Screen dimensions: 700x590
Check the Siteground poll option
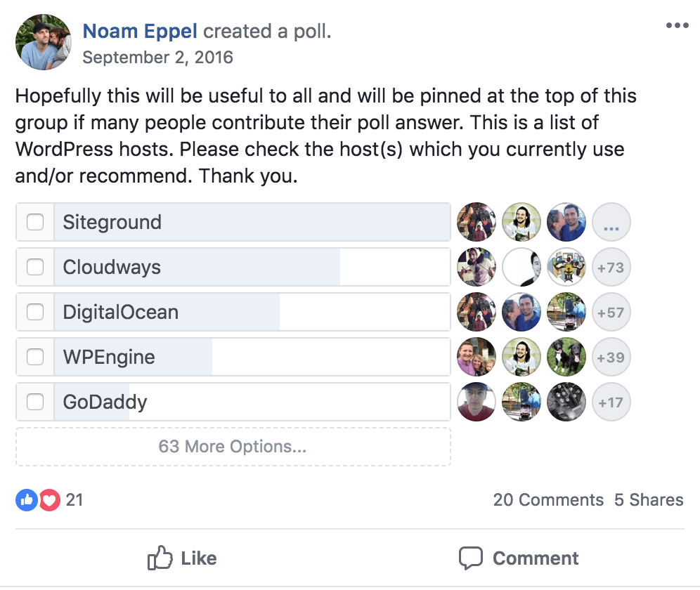click(35, 223)
